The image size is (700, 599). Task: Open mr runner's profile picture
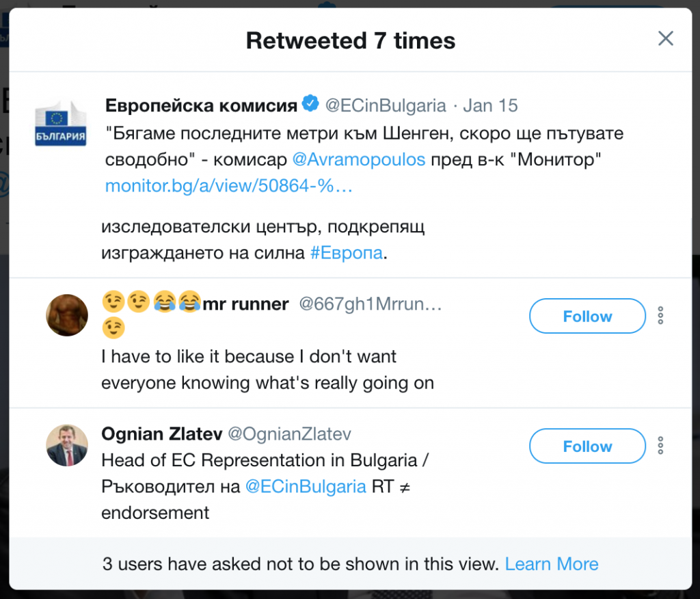[67, 315]
